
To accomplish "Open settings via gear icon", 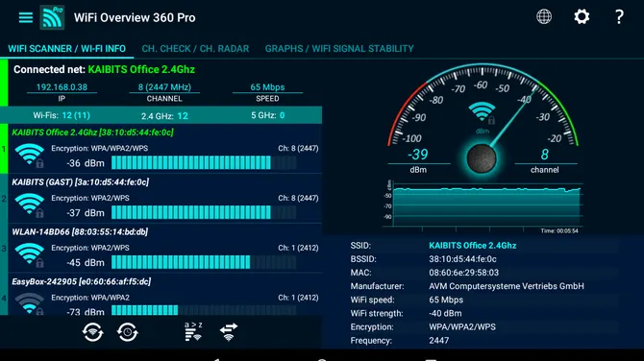I will coord(582,17).
